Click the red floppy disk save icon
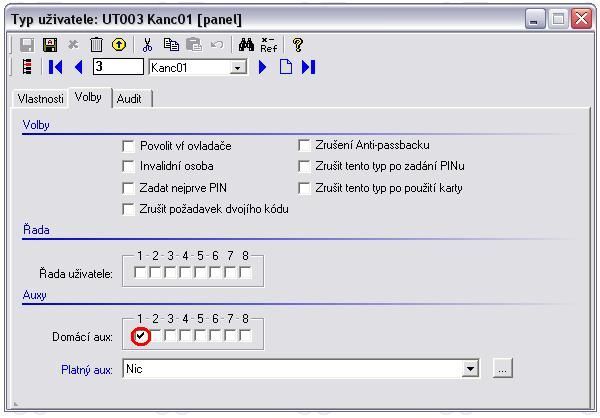This screenshot has width=600, height=418. (50, 45)
